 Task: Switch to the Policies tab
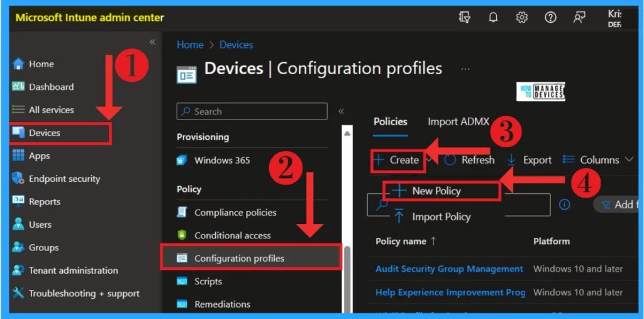point(391,121)
